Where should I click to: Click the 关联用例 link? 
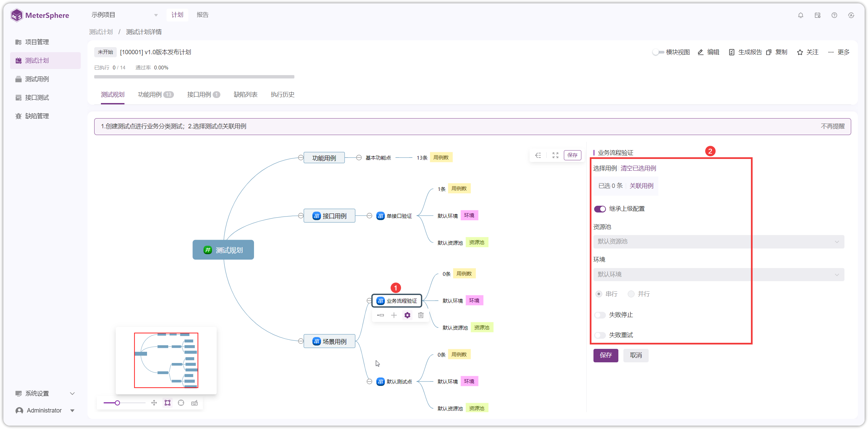pos(641,186)
